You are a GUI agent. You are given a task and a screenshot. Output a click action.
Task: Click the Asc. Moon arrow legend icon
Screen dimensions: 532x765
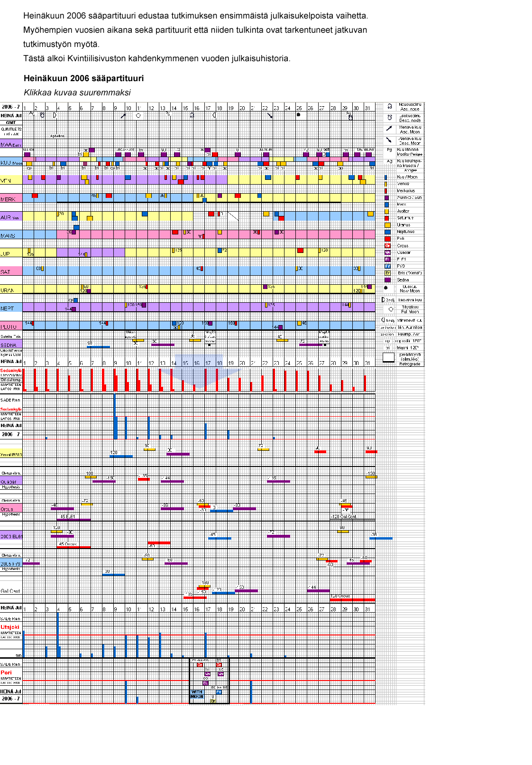[389, 129]
